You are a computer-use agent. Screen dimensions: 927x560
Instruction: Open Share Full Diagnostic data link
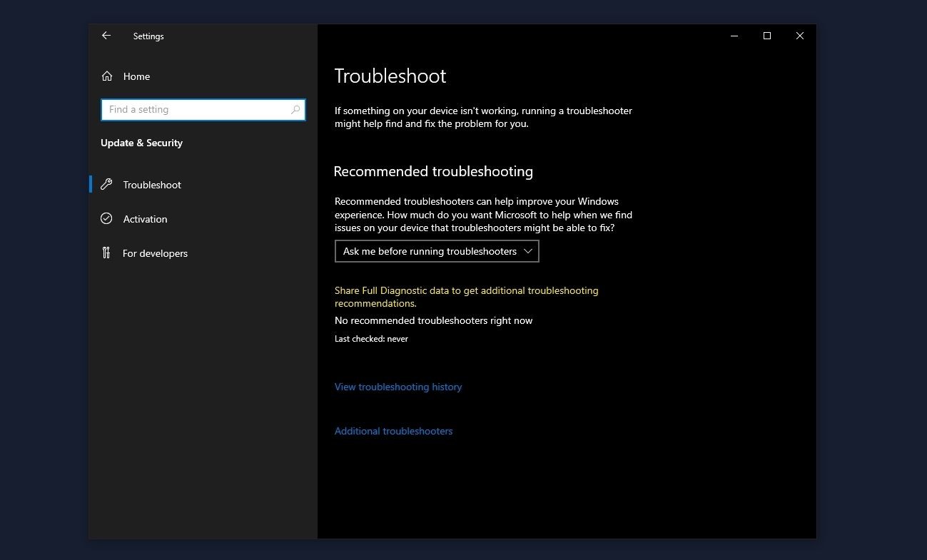pyautogui.click(x=466, y=297)
